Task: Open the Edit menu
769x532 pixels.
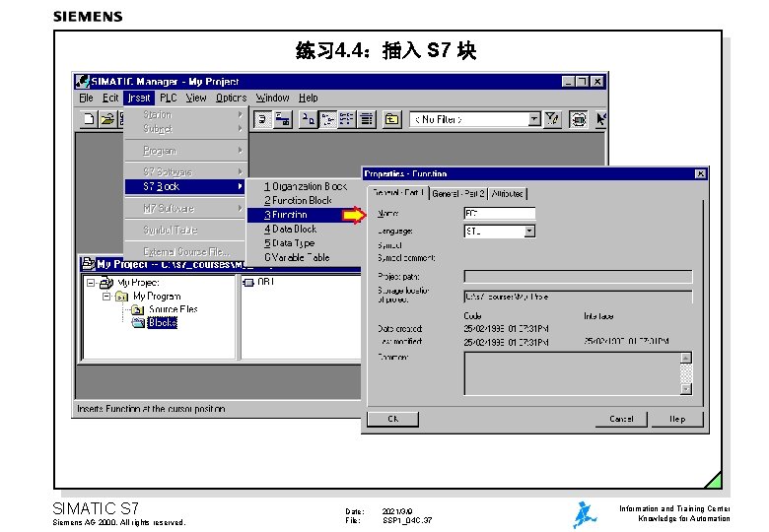Action: tap(110, 98)
